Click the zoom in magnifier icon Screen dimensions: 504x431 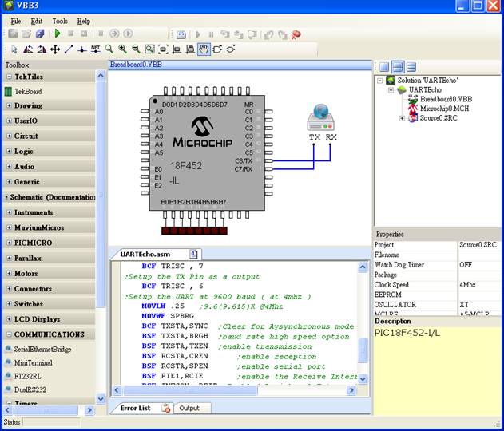pos(122,49)
